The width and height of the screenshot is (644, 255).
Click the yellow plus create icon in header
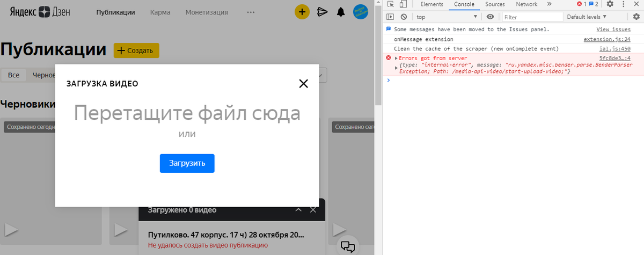tap(302, 12)
